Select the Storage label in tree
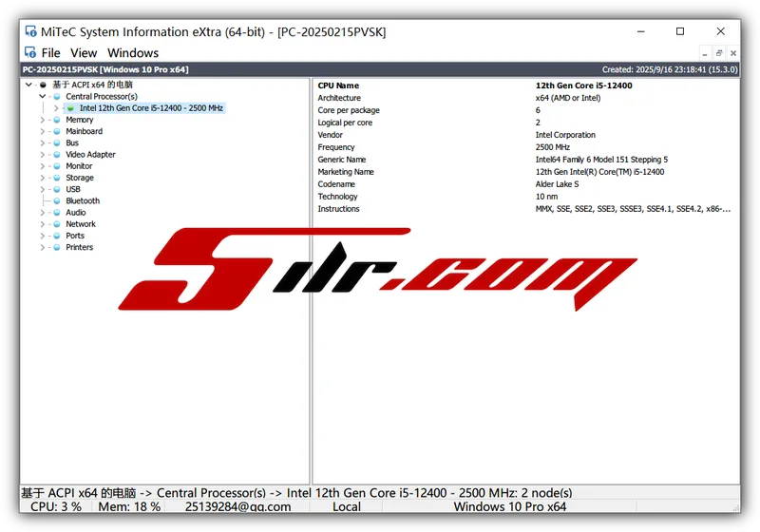Screen dimensions: 760x532 pyautogui.click(x=80, y=178)
